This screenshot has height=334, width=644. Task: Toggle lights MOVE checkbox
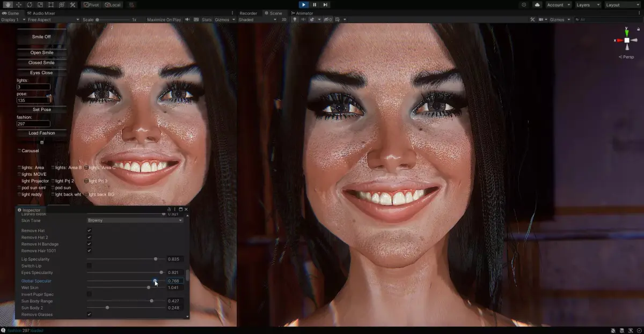tap(19, 174)
